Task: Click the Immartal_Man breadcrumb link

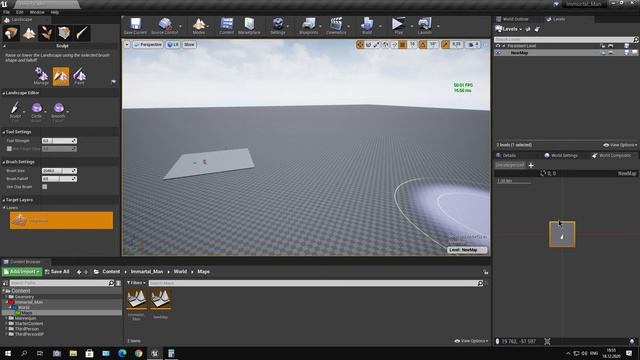Action: [x=147, y=272]
